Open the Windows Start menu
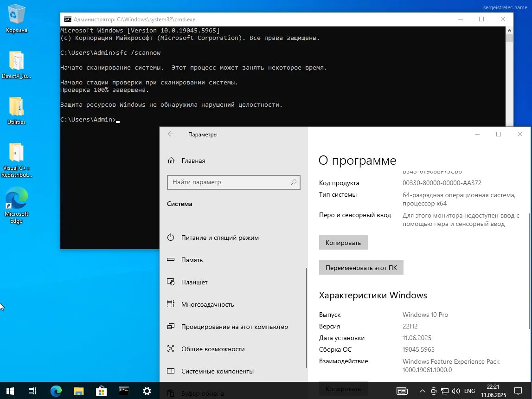 click(10, 391)
